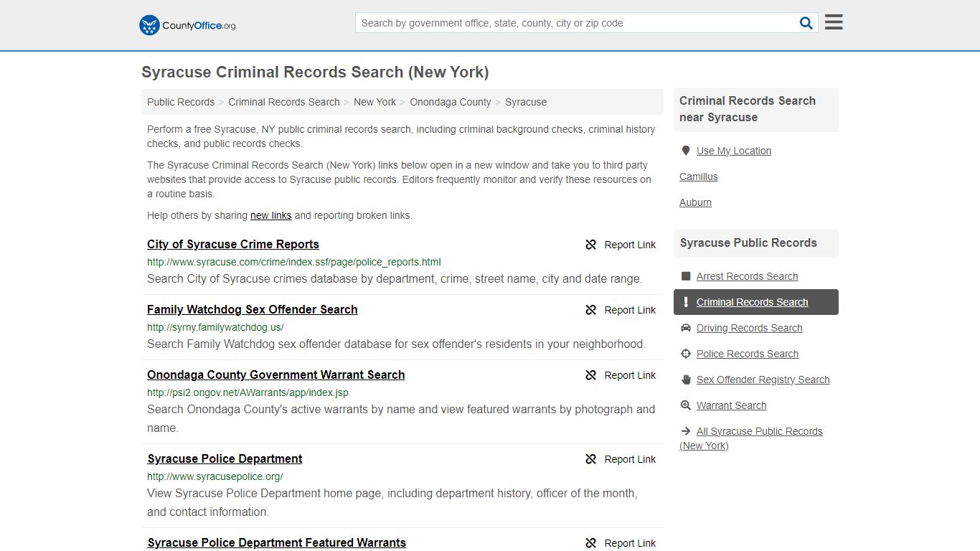Open Driving Records Search in sidebar
The width and height of the screenshot is (980, 551).
(x=750, y=328)
